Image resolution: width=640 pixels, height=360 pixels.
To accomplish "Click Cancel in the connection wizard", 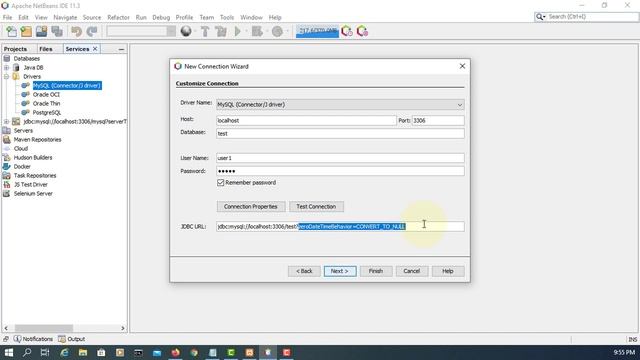I will 412,271.
